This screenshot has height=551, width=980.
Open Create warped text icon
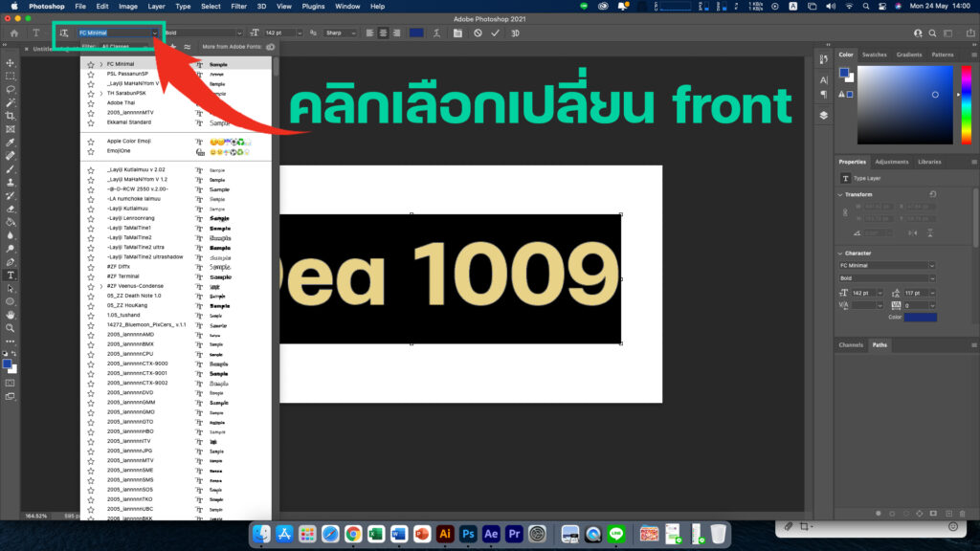click(436, 33)
